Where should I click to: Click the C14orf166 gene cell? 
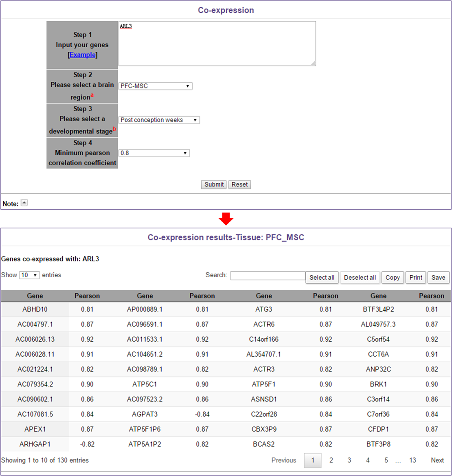[x=264, y=340]
